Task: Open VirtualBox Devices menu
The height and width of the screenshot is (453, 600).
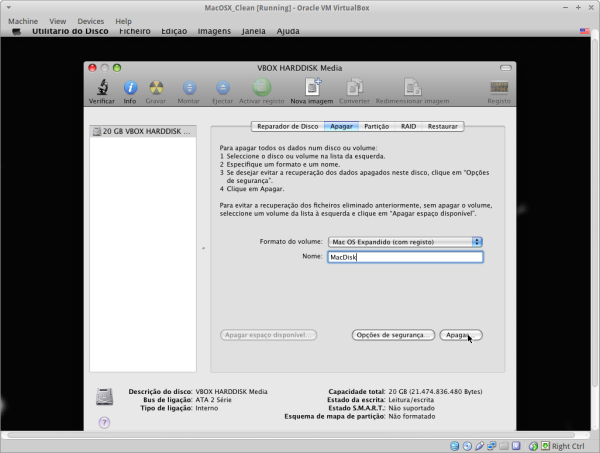Action: (91, 21)
